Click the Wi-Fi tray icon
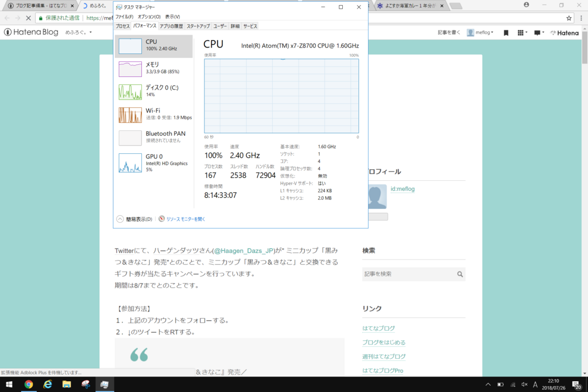588x392 pixels. click(513, 385)
